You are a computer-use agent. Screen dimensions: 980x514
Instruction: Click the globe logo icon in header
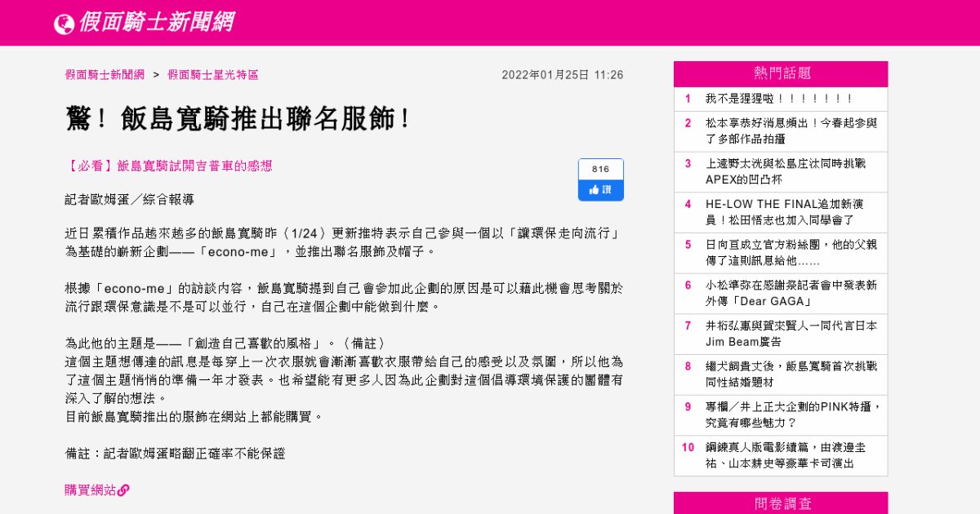click(64, 24)
